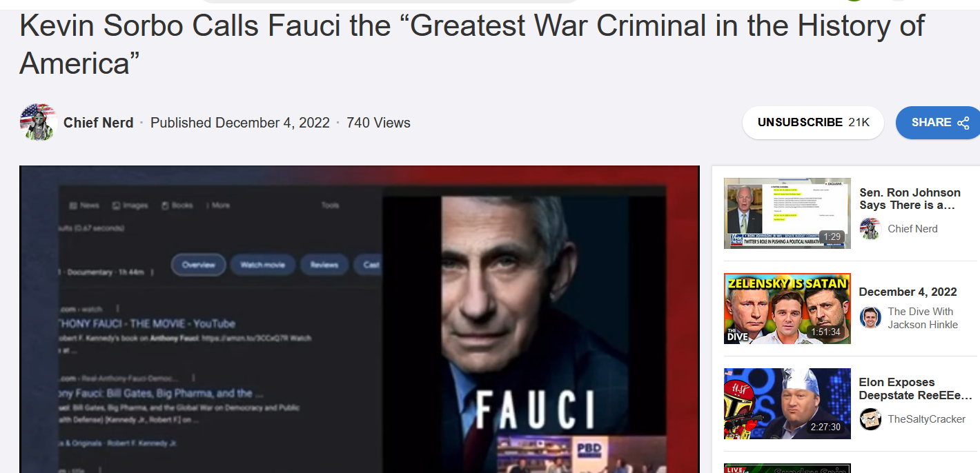
Task: Visit The Dive With Jackson Hinkle channel name
Action: [x=923, y=318]
